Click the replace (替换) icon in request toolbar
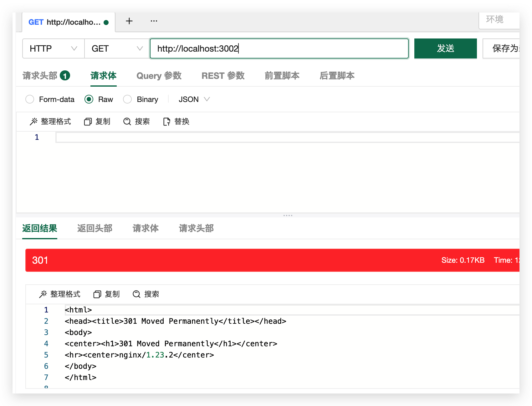532x406 pixels. point(167,121)
